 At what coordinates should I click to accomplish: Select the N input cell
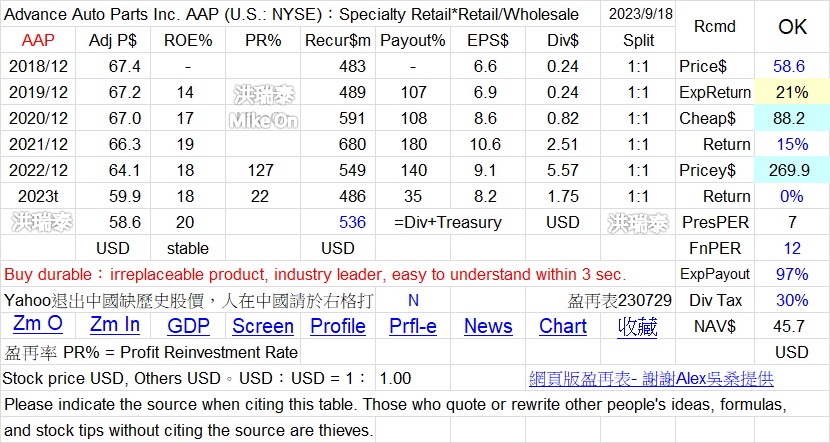tap(413, 301)
